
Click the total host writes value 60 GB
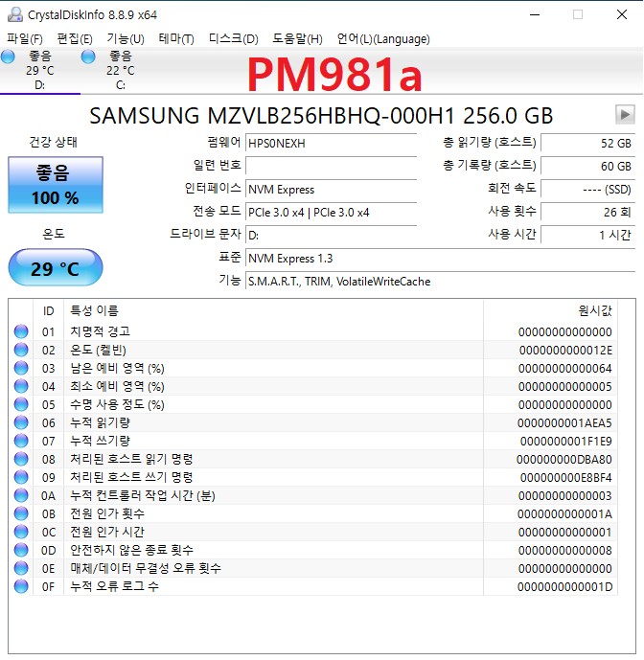point(588,166)
